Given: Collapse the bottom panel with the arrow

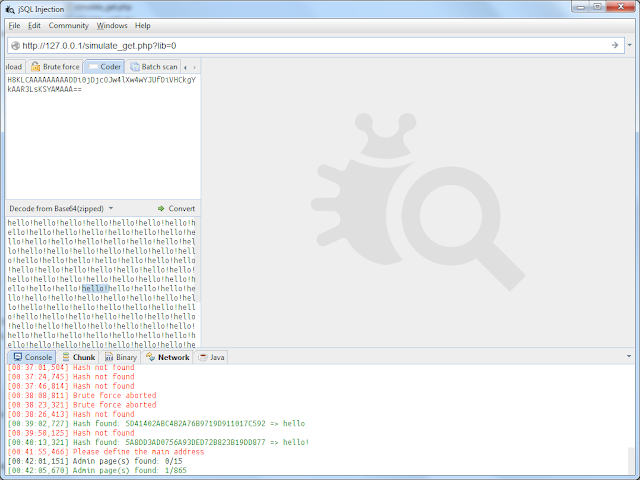Looking at the screenshot, I should pyautogui.click(x=629, y=356).
